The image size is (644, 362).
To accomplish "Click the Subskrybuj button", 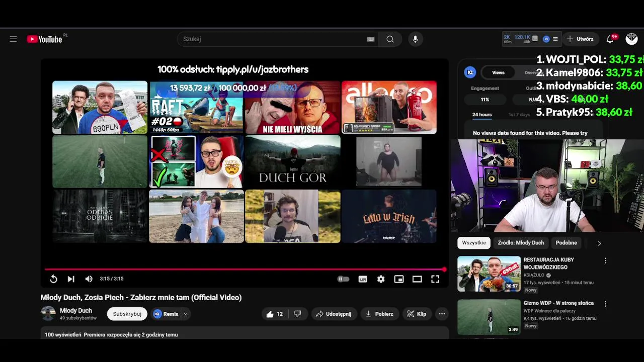I will click(127, 314).
